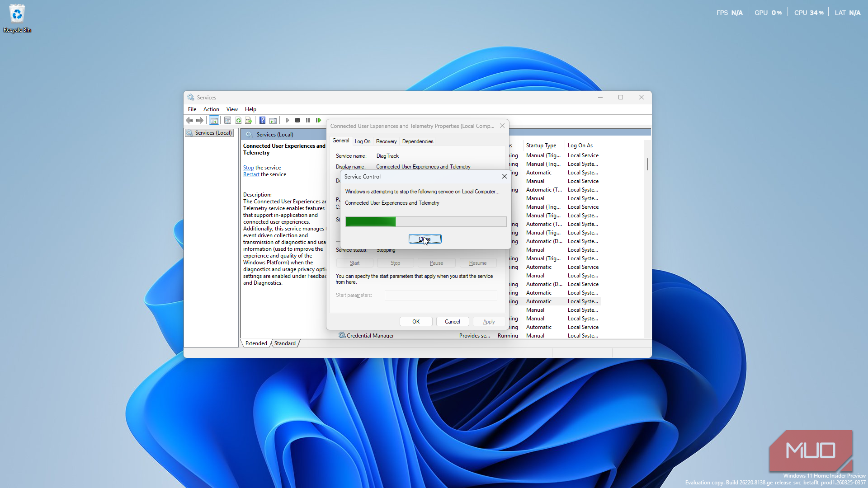
Task: Select the Credential Manager service row name
Action: pyautogui.click(x=370, y=336)
